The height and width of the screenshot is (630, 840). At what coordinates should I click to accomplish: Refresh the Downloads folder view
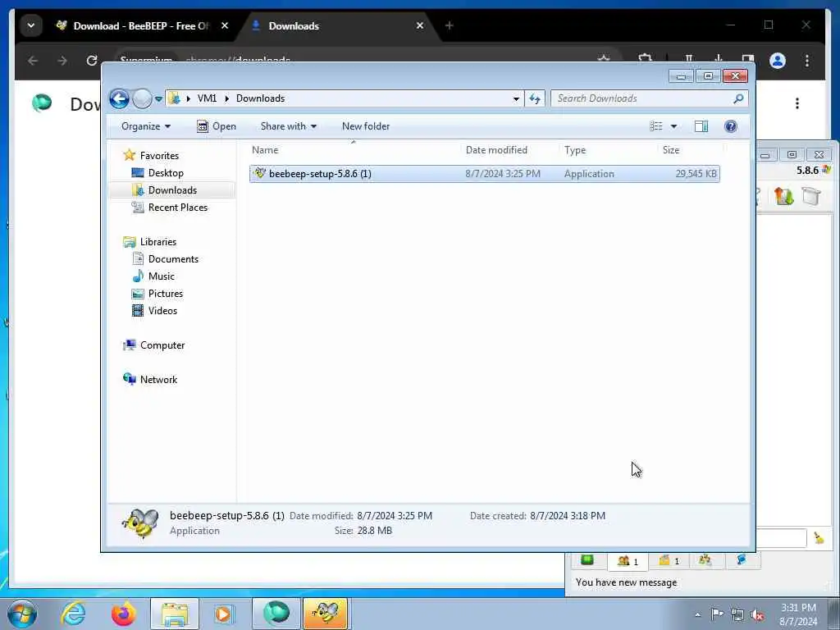pos(535,98)
